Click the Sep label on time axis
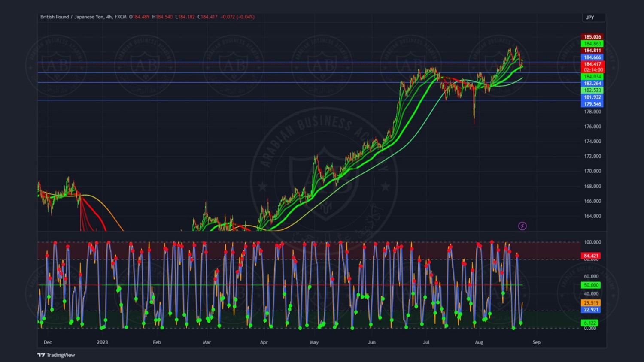The image size is (644, 362). coord(536,342)
